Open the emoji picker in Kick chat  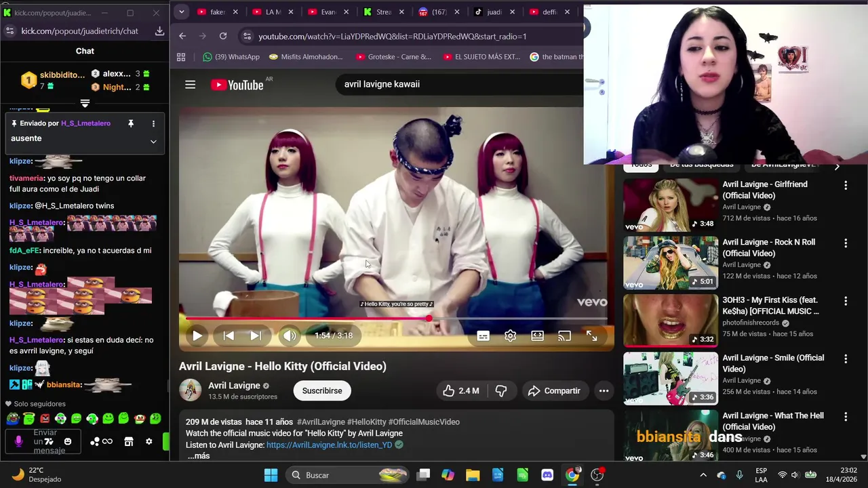click(68, 441)
